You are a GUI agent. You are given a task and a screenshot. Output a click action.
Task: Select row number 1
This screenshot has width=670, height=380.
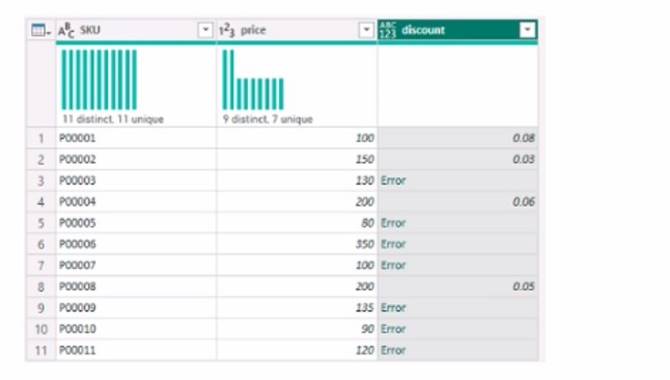click(41, 138)
